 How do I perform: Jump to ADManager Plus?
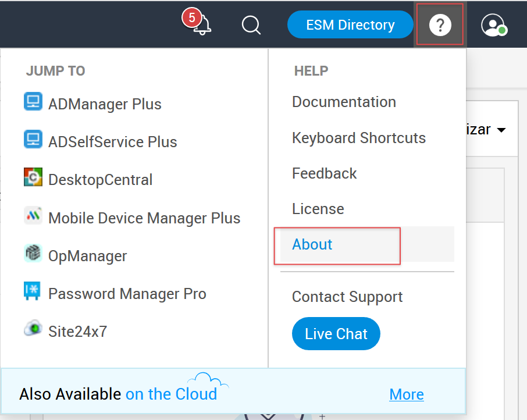tap(105, 104)
